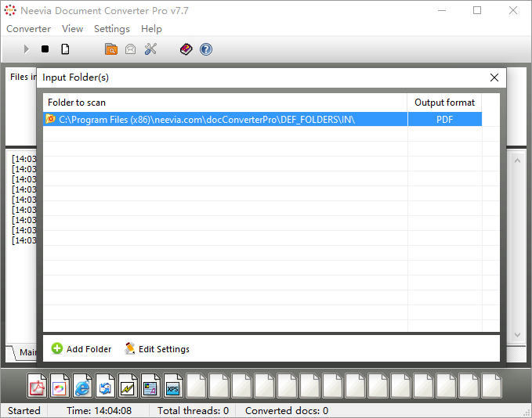Click the Converted docs: 0 status entry
The image size is (532, 418).
click(x=287, y=411)
